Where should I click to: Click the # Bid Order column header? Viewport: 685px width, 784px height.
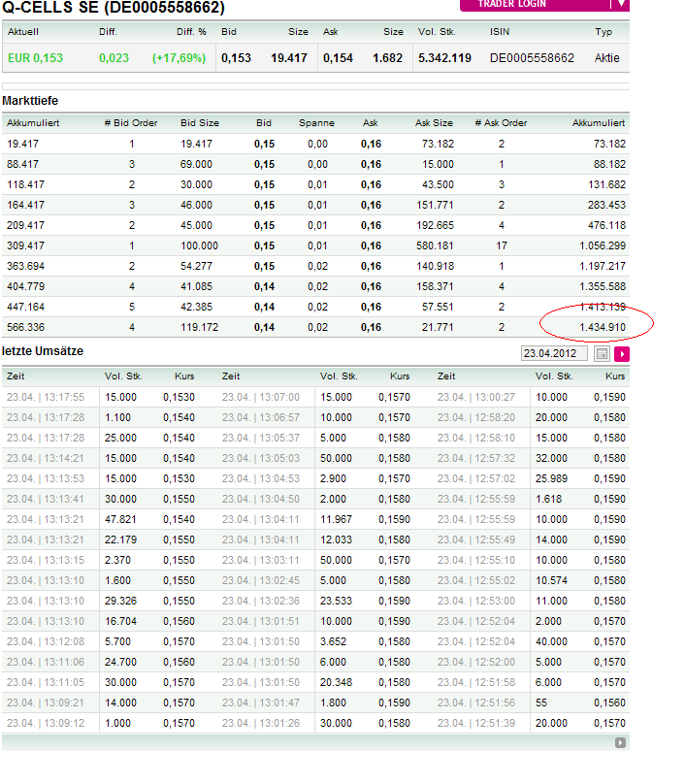click(131, 123)
